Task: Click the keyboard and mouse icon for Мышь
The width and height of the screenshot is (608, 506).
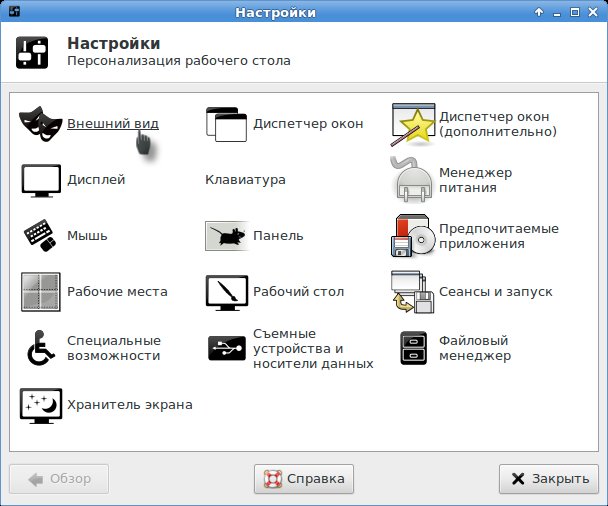Action: tap(40, 236)
